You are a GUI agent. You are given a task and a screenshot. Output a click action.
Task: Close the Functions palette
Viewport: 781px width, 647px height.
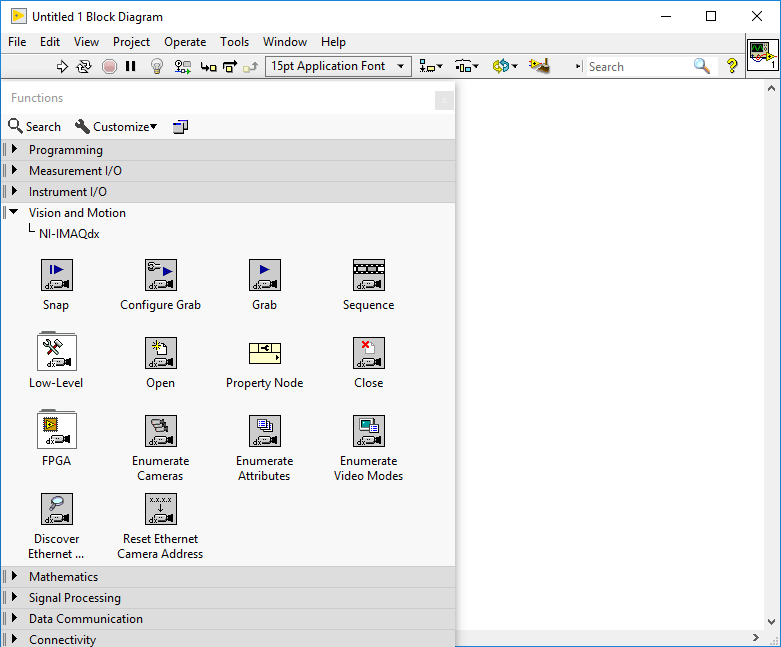pyautogui.click(x=444, y=101)
